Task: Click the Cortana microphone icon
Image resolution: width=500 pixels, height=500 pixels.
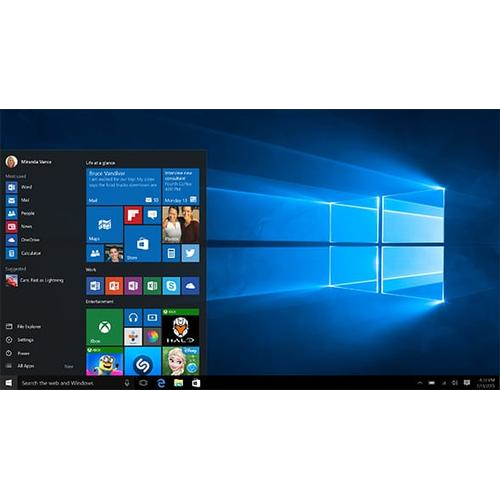Action: [127, 383]
